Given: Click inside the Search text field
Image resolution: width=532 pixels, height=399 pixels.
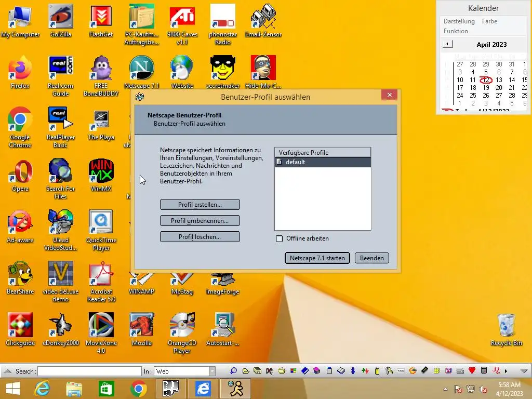Looking at the screenshot, I should click(x=89, y=371).
